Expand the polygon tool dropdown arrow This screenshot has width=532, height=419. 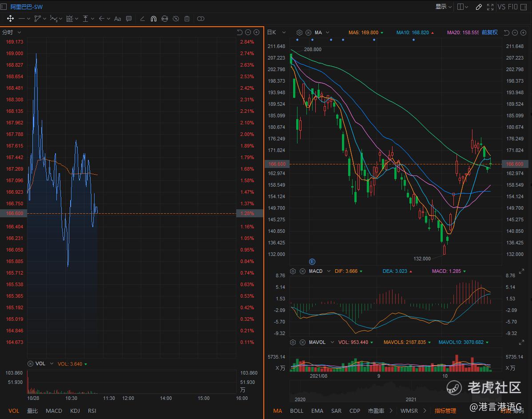[x=44, y=19]
